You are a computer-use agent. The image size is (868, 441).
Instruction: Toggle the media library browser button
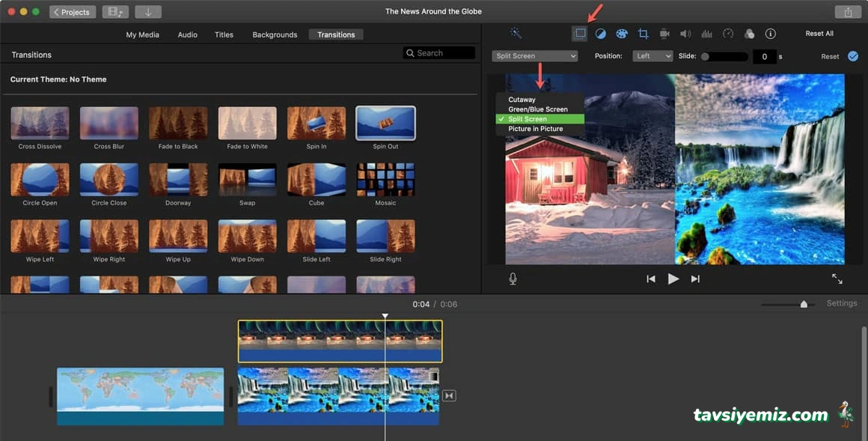114,12
